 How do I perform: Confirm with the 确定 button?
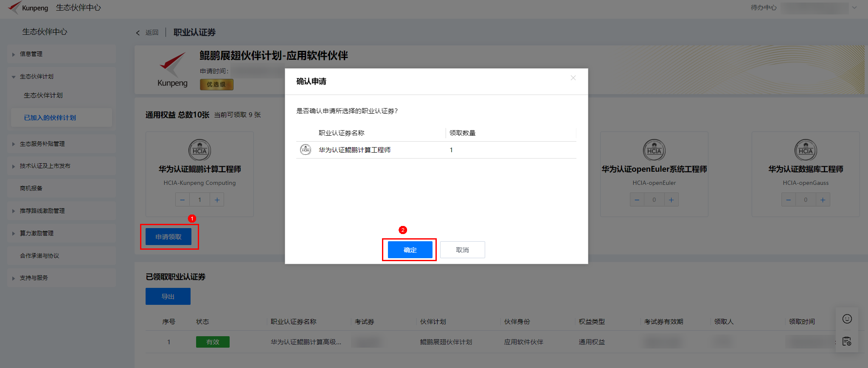[x=410, y=250]
